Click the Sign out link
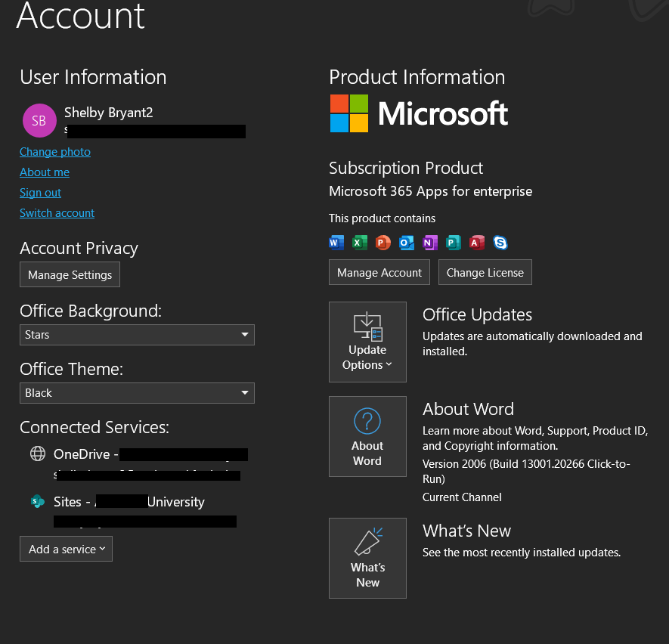The height and width of the screenshot is (644, 669). click(x=41, y=193)
